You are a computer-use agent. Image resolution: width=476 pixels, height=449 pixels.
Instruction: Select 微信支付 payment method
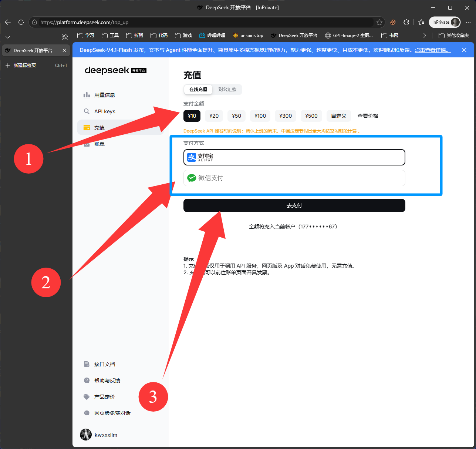[x=294, y=178]
